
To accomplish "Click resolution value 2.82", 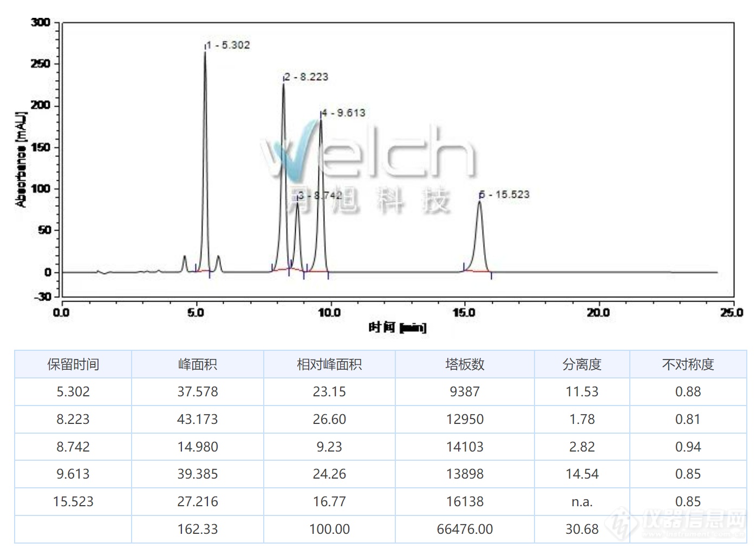I will (x=582, y=447).
